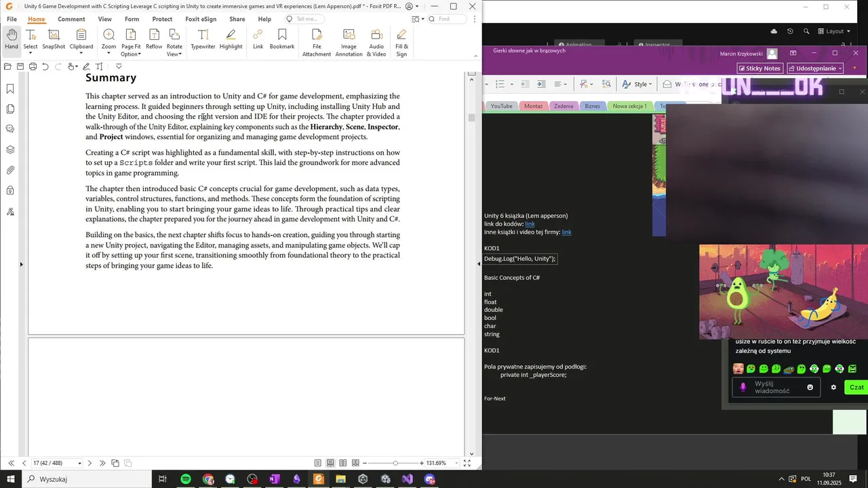
Task: Save the document via quick-access icon
Action: pos(20,66)
